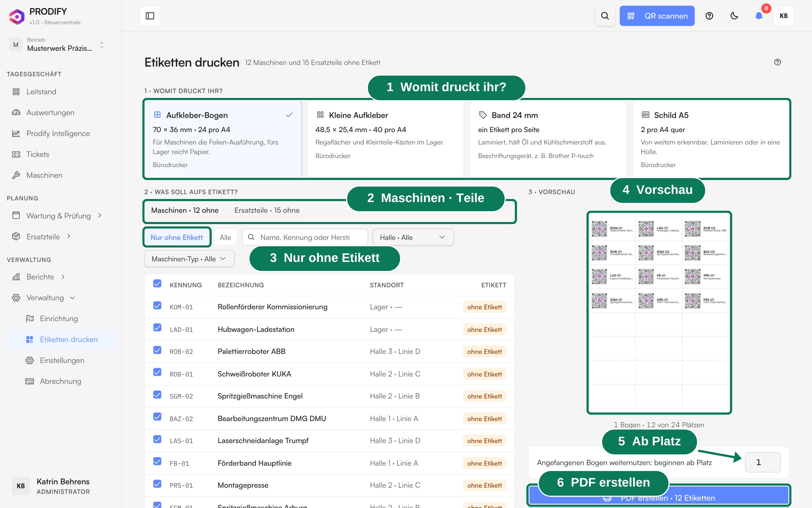Uncheck the FB-01 row checkbox
The image size is (812, 508).
[x=157, y=461]
